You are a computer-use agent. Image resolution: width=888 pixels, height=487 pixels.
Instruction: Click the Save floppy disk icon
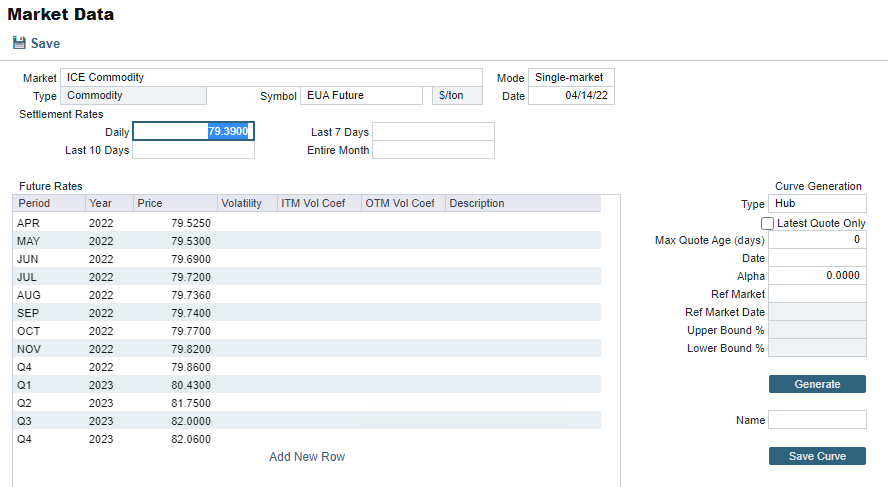coord(19,43)
